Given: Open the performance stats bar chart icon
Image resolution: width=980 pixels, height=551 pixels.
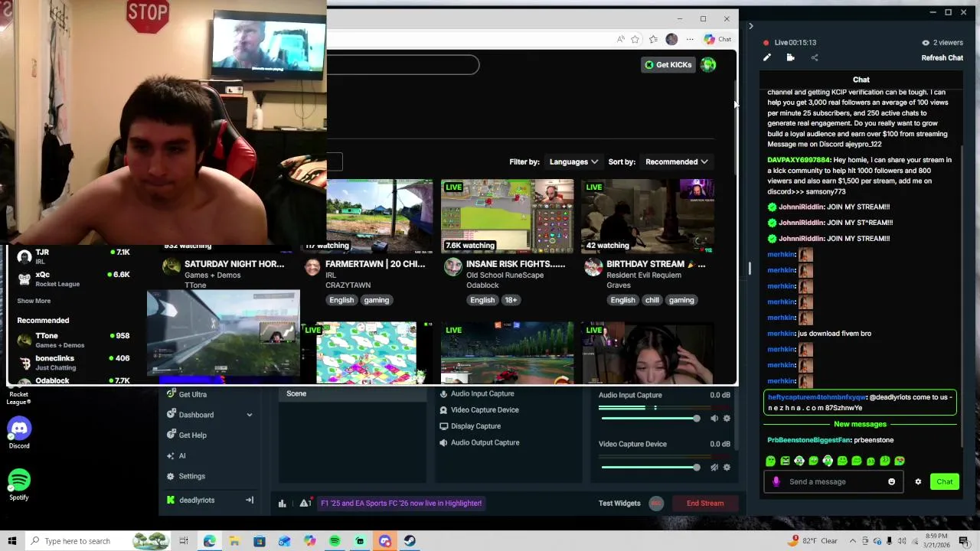Looking at the screenshot, I should pyautogui.click(x=282, y=504).
